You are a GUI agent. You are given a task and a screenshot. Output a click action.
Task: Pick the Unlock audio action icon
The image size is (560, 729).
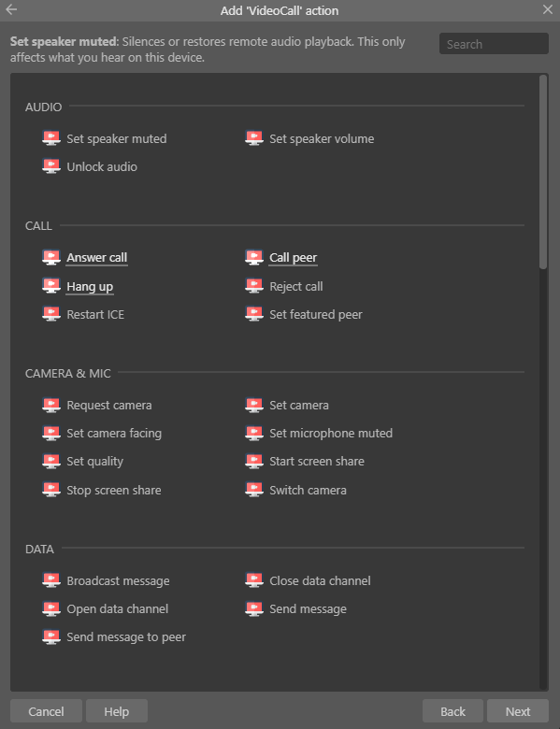(51, 166)
